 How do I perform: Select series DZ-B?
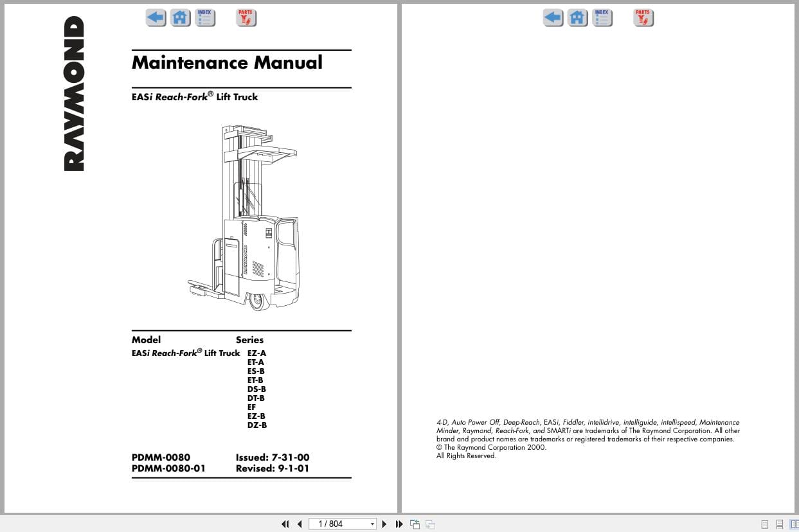click(x=257, y=425)
